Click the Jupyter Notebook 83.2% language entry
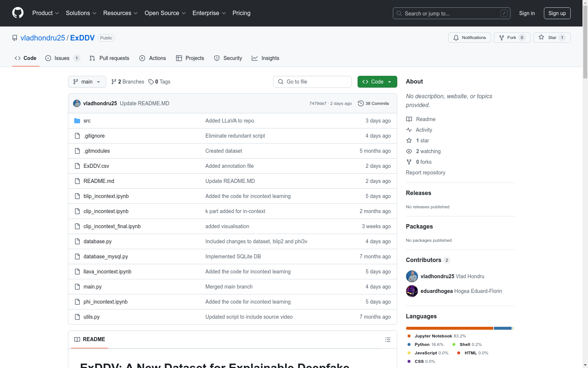 [x=437, y=336]
